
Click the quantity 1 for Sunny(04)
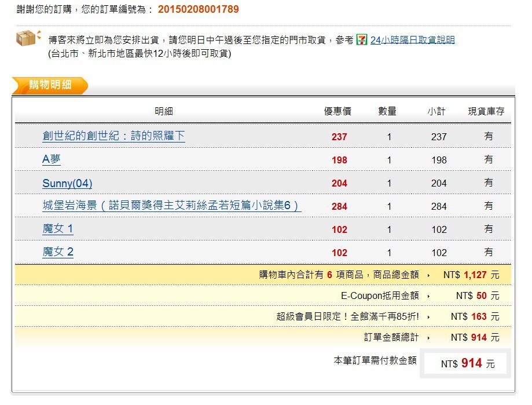(389, 183)
